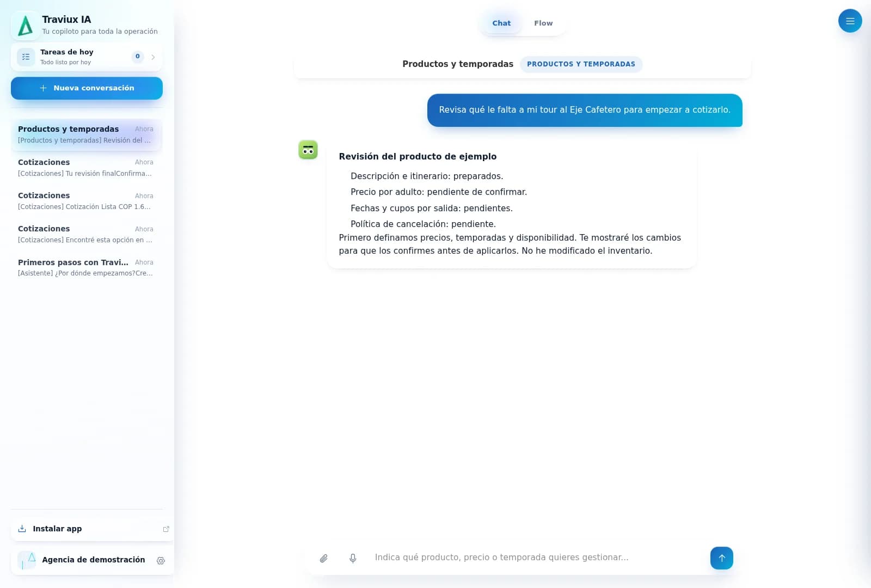This screenshot has height=588, width=871.
Task: Click the settings gear beside Agencia de demostración
Action: pyautogui.click(x=161, y=560)
